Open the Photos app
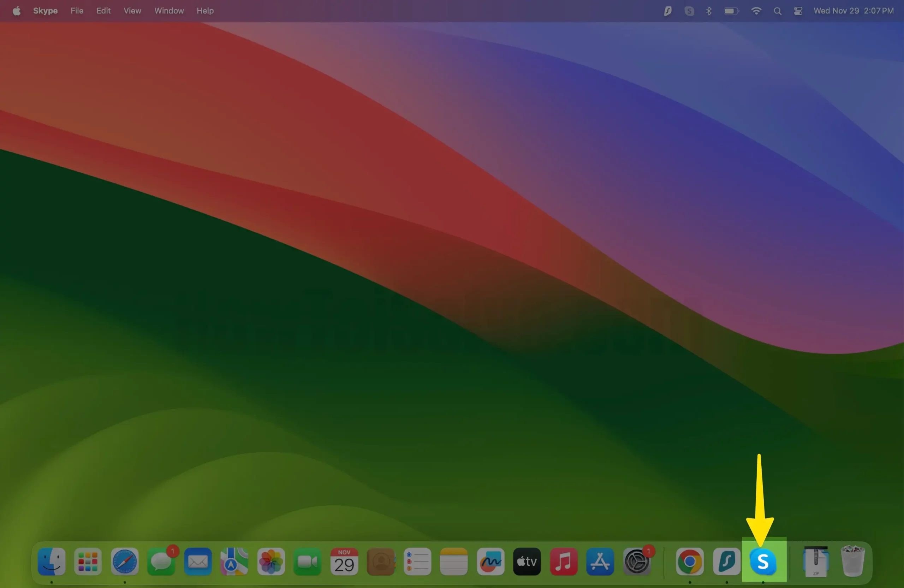Image resolution: width=904 pixels, height=588 pixels. pos(271,562)
